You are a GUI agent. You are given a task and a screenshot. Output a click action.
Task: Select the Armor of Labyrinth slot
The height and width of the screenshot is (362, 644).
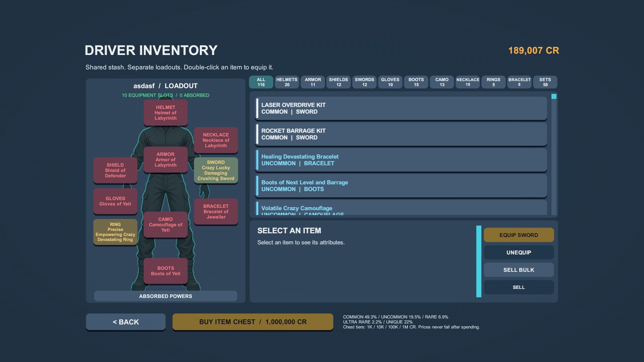(165, 160)
